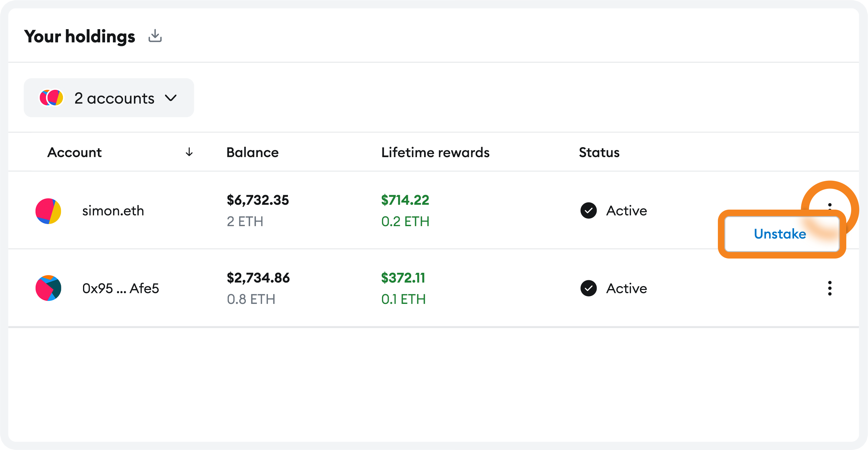Click the $6,732.35 balance value

point(258,200)
